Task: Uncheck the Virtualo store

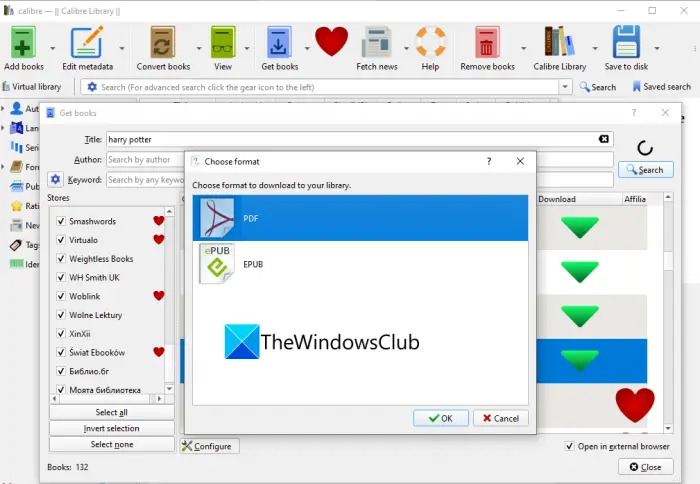Action: tap(61, 240)
